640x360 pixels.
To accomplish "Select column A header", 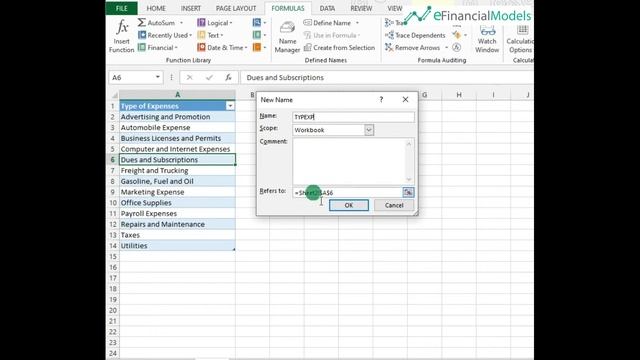I will pyautogui.click(x=177, y=95).
